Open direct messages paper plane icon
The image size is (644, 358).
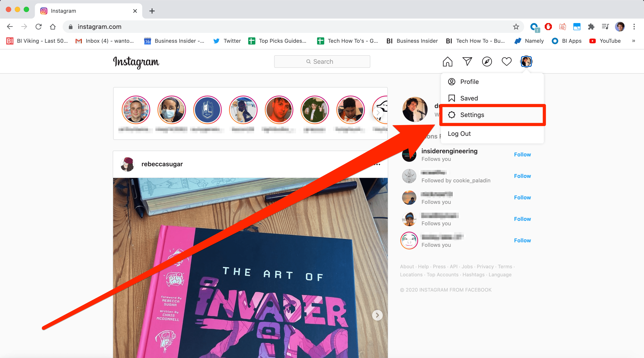tap(467, 62)
